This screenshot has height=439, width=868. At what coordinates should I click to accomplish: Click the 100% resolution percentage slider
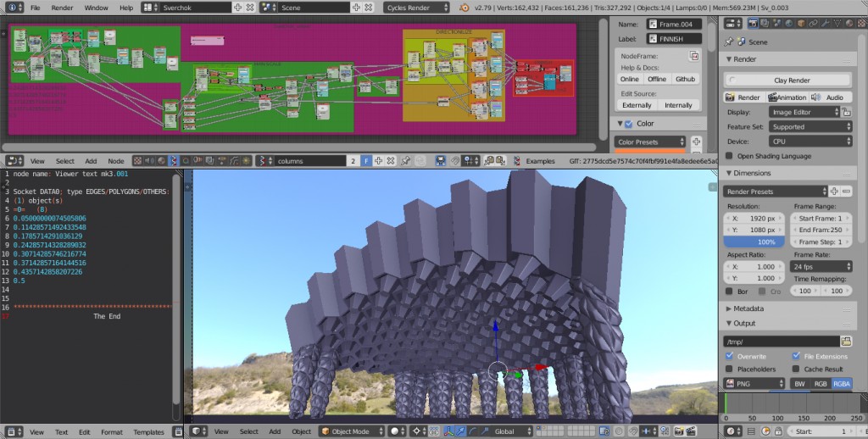(754, 242)
